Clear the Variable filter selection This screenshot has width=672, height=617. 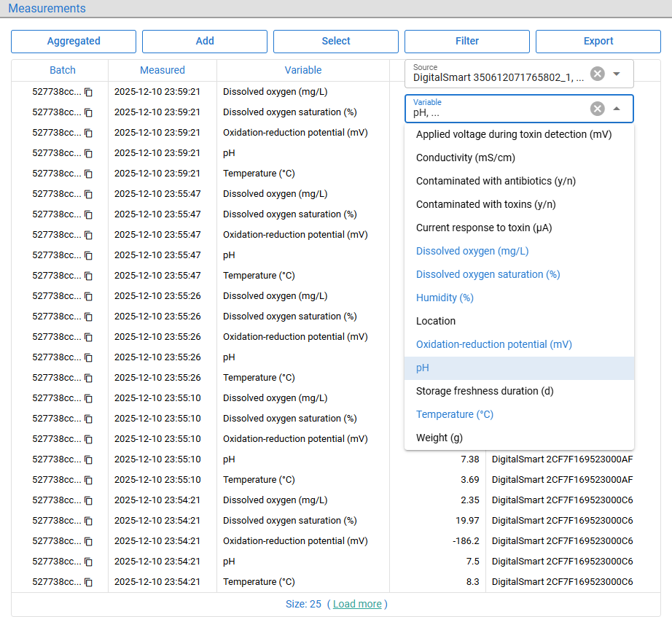pos(598,109)
